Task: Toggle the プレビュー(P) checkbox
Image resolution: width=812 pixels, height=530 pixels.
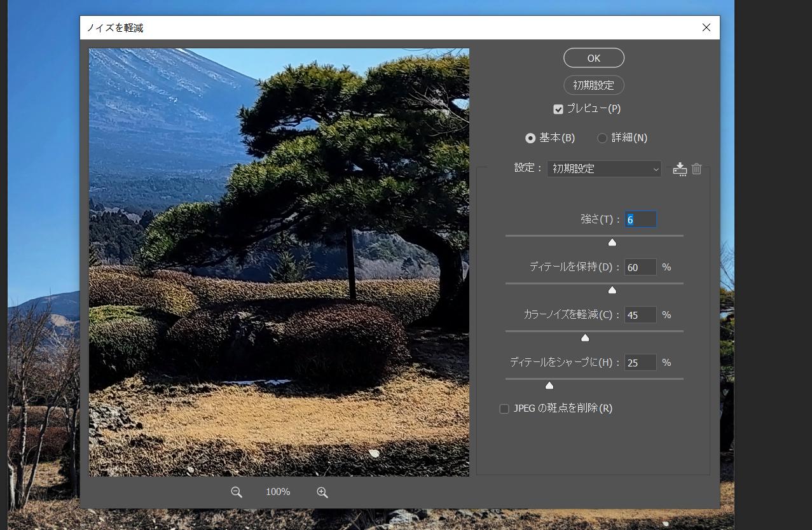Action: coord(558,109)
